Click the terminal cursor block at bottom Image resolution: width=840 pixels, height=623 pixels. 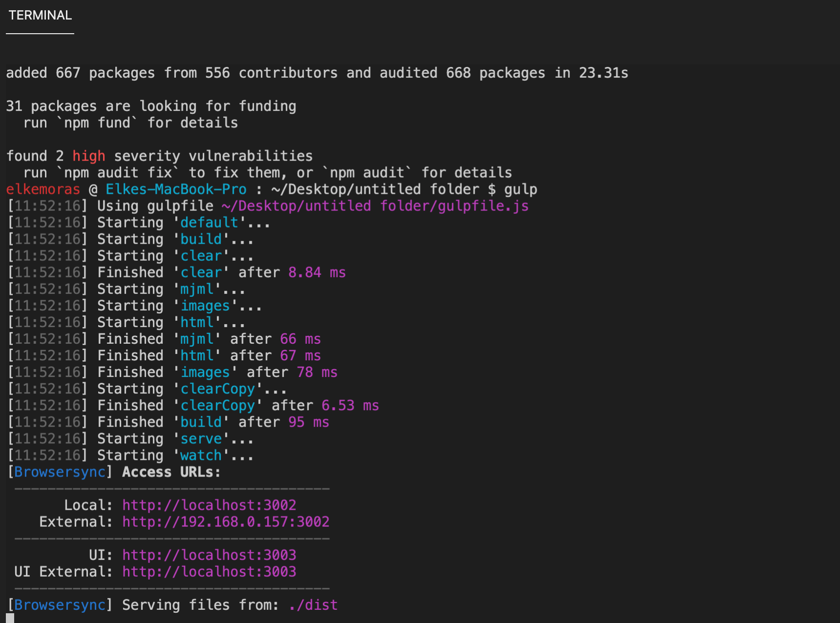(x=10, y=618)
